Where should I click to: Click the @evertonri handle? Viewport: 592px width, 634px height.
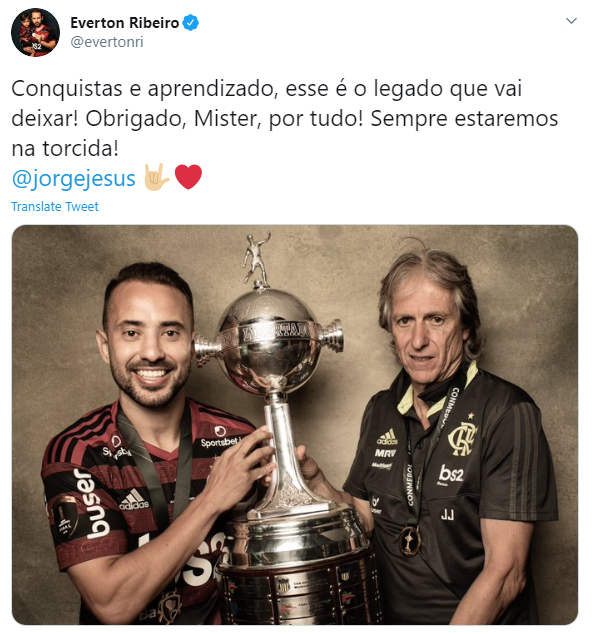(x=107, y=42)
